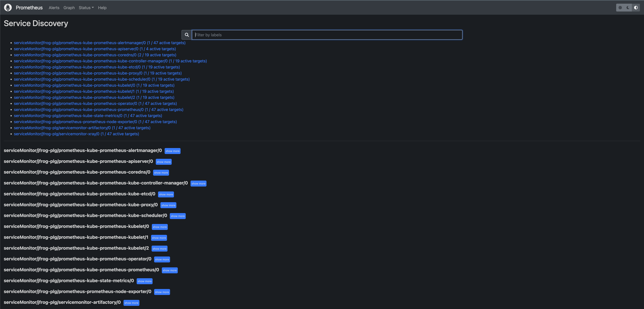Show more for kube-etcd/0 section
The width and height of the screenshot is (644, 309).
click(x=166, y=194)
